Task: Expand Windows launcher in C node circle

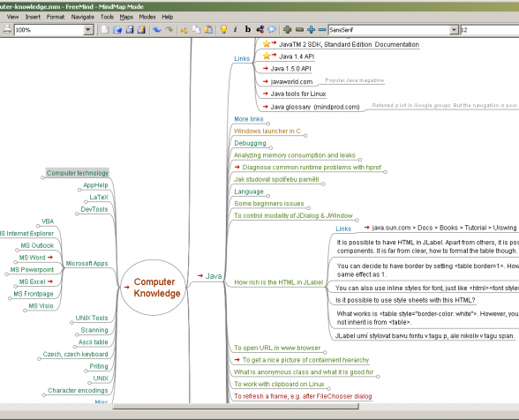Action: point(305,135)
